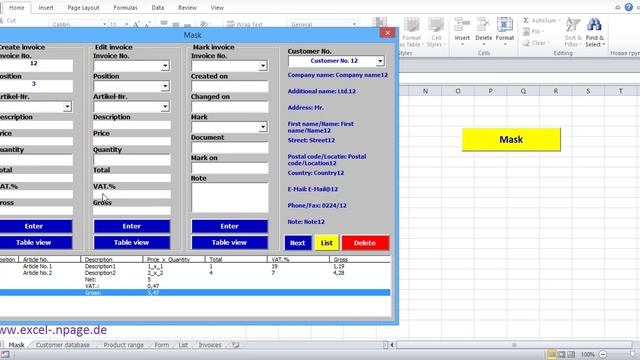Click the yellow List button

327,243
